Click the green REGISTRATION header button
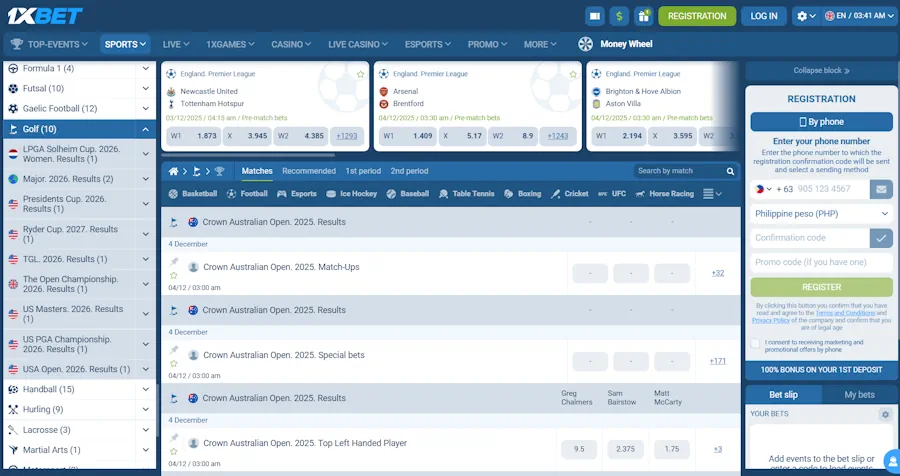Viewport: 900px width, 476px height. (697, 16)
